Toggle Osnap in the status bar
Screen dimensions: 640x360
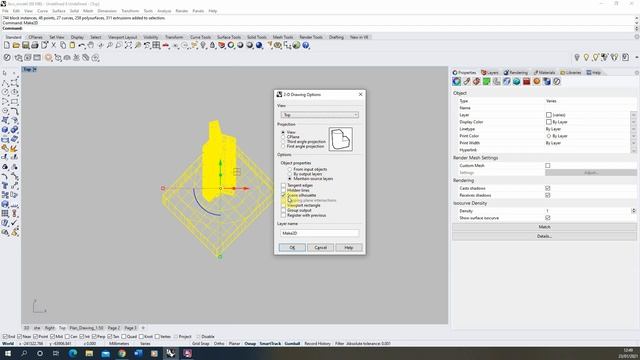point(250,343)
